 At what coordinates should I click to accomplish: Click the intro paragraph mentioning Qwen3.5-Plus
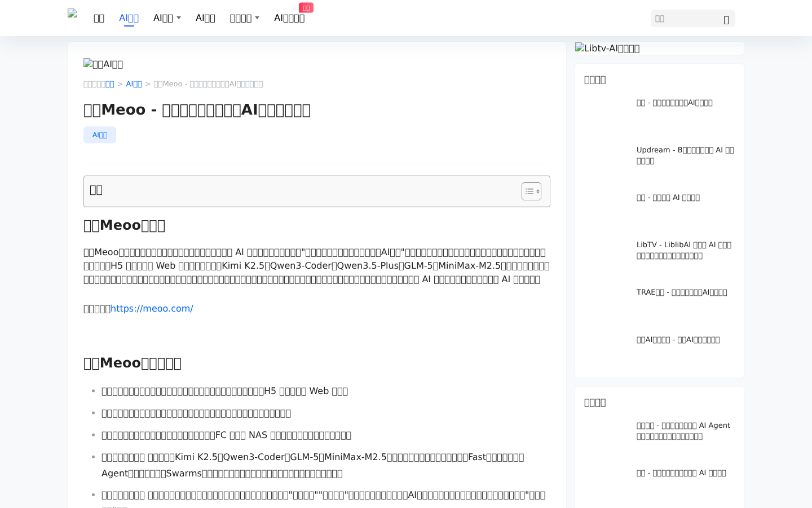pos(316,266)
